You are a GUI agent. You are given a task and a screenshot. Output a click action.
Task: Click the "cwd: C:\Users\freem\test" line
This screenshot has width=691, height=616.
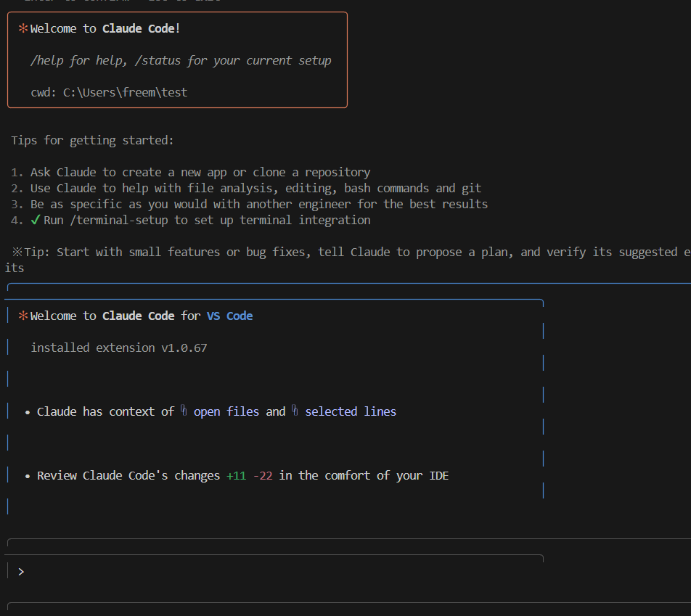point(110,93)
